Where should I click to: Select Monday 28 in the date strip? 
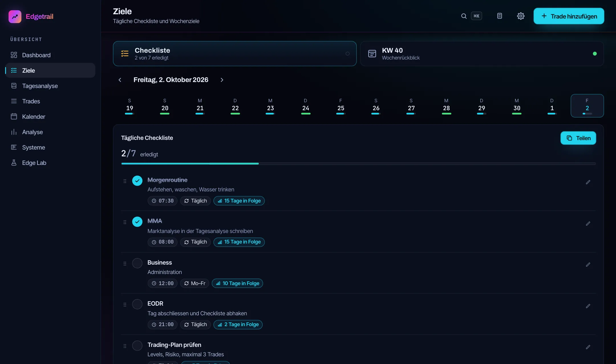(x=446, y=106)
